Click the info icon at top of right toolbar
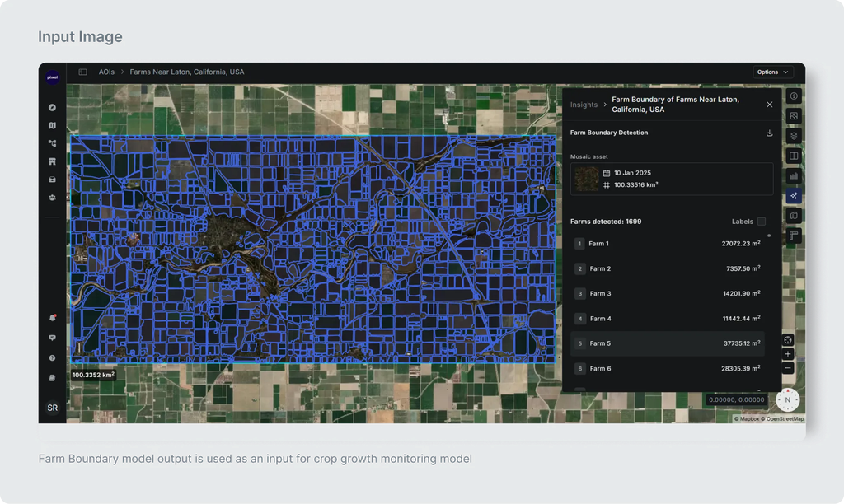The height and width of the screenshot is (504, 844). tap(794, 96)
